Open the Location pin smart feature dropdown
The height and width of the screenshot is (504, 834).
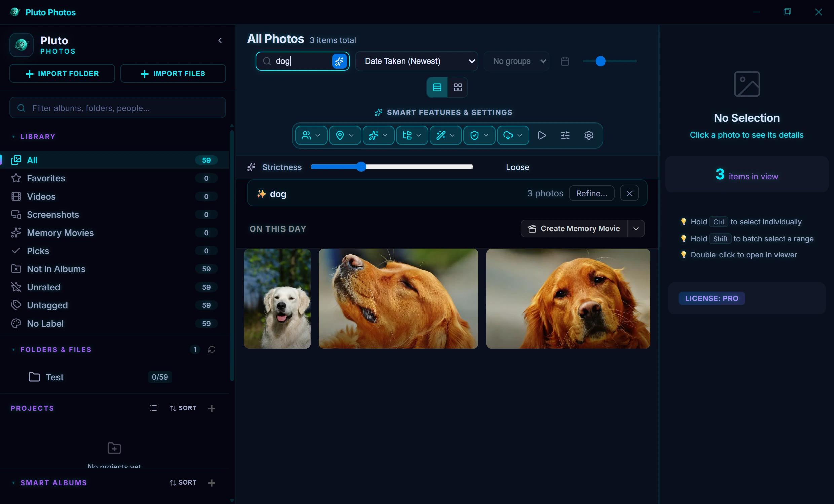(345, 135)
